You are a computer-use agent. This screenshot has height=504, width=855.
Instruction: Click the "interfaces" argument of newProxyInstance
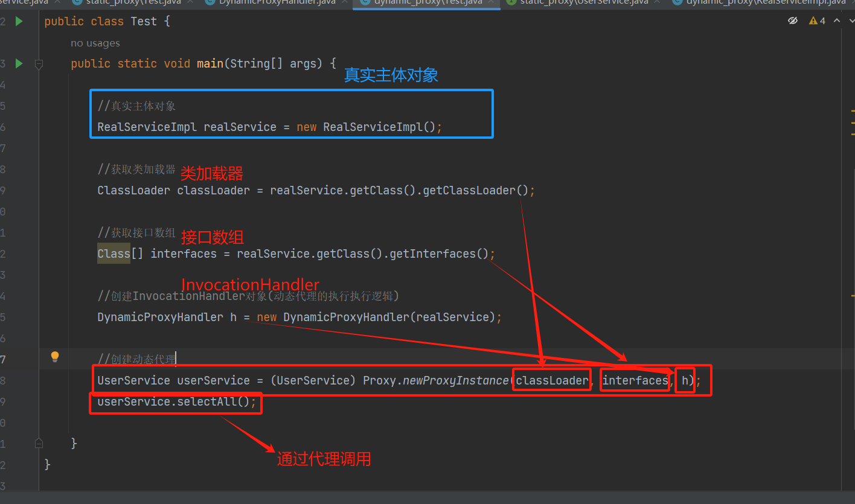pyautogui.click(x=635, y=381)
